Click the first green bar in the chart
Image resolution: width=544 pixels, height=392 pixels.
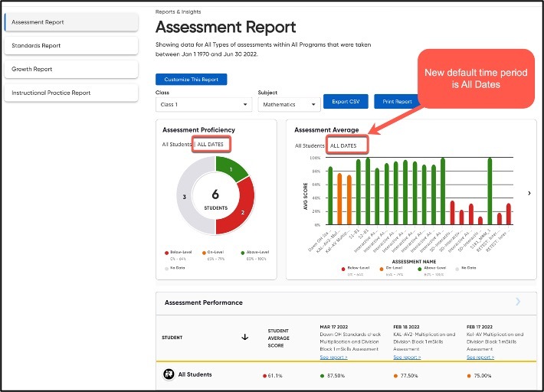tap(330, 196)
